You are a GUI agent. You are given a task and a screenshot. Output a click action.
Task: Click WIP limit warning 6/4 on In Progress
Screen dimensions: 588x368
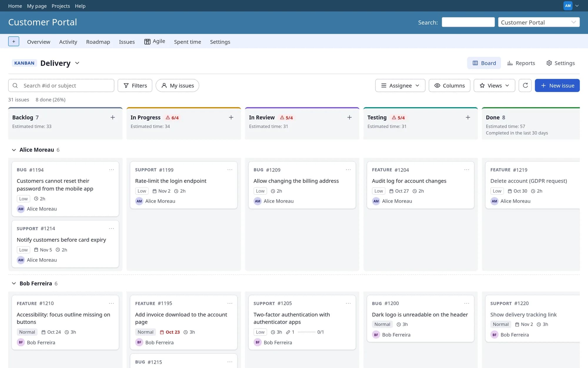172,118
